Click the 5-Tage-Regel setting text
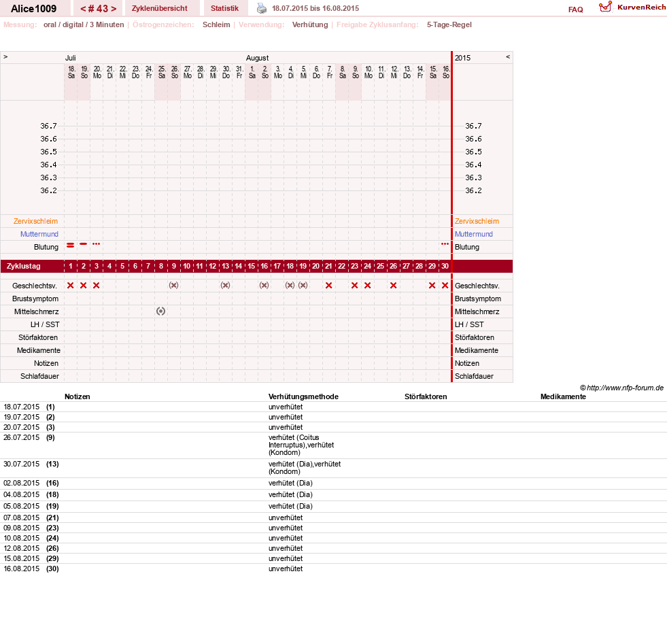This screenshot has height=644, width=667. pyautogui.click(x=449, y=24)
